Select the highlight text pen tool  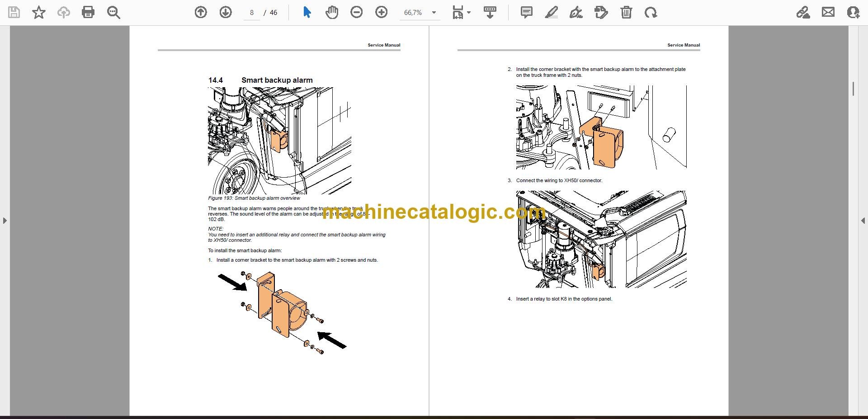552,12
